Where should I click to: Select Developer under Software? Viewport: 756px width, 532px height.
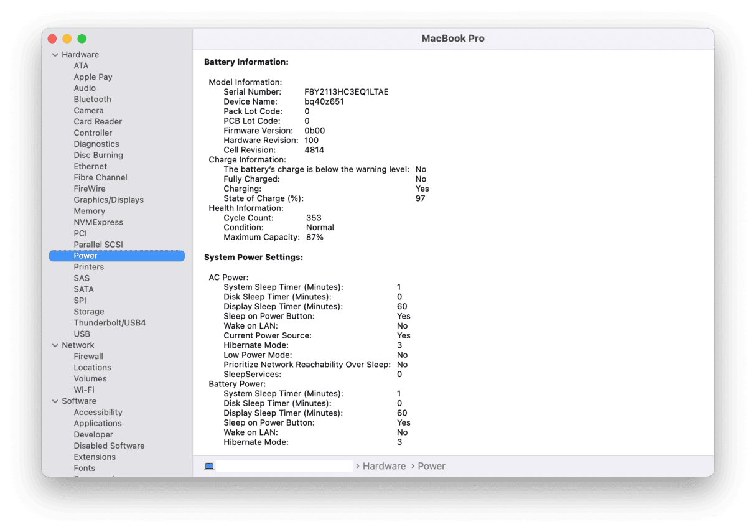point(93,436)
